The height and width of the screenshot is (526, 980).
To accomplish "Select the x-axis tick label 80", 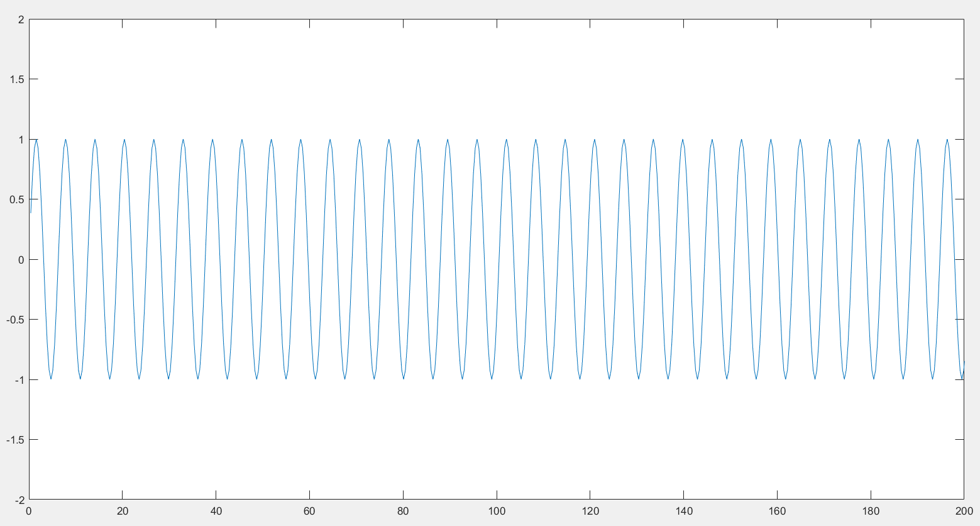I will click(x=403, y=512).
